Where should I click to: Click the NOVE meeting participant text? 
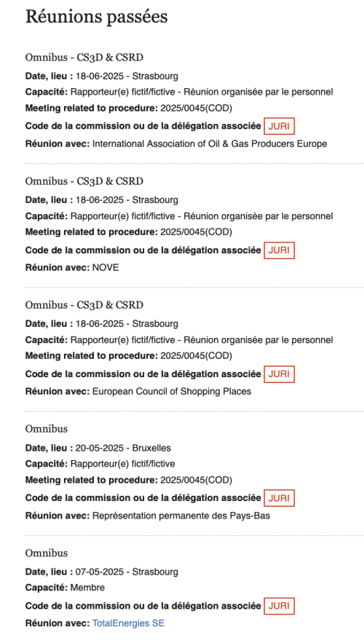click(106, 268)
